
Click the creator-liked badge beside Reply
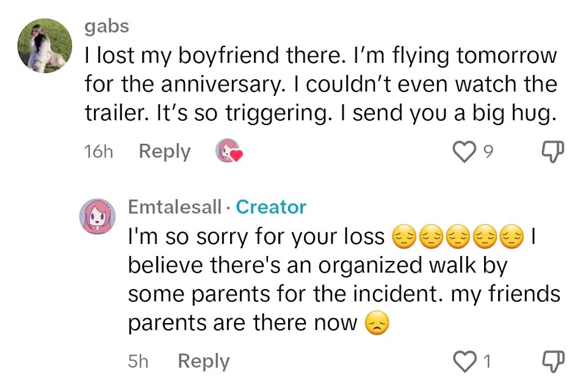pyautogui.click(x=229, y=151)
